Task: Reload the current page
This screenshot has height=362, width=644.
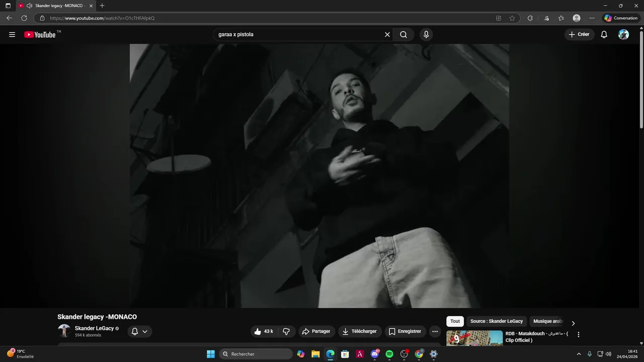Action: (x=24, y=18)
